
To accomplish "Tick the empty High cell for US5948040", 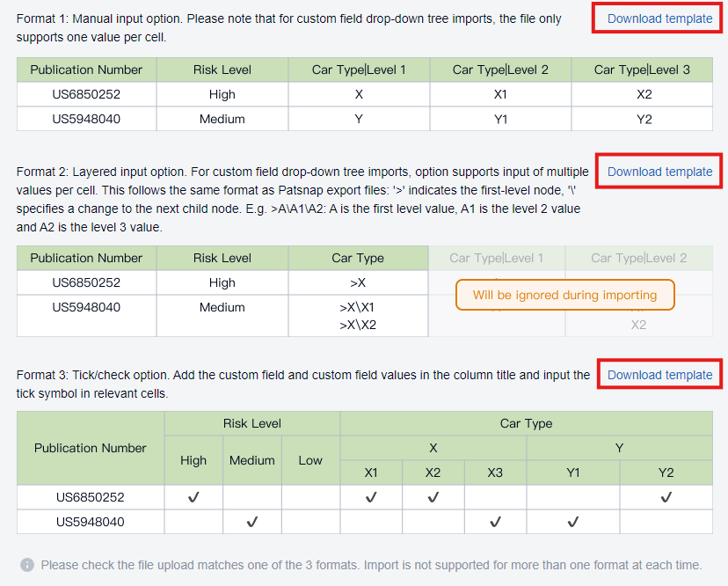I will [x=193, y=522].
